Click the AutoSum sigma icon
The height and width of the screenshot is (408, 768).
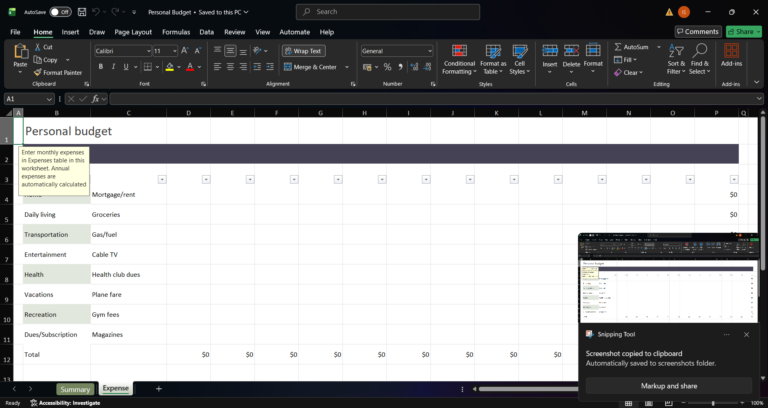pos(617,47)
